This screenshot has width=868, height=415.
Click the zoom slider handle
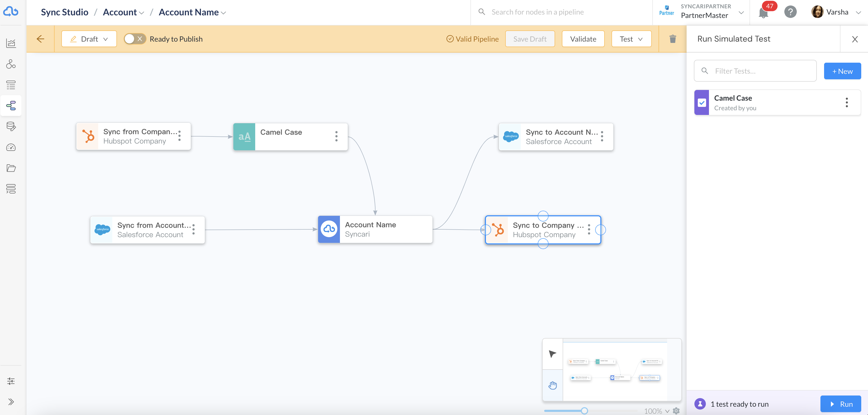pyautogui.click(x=585, y=411)
